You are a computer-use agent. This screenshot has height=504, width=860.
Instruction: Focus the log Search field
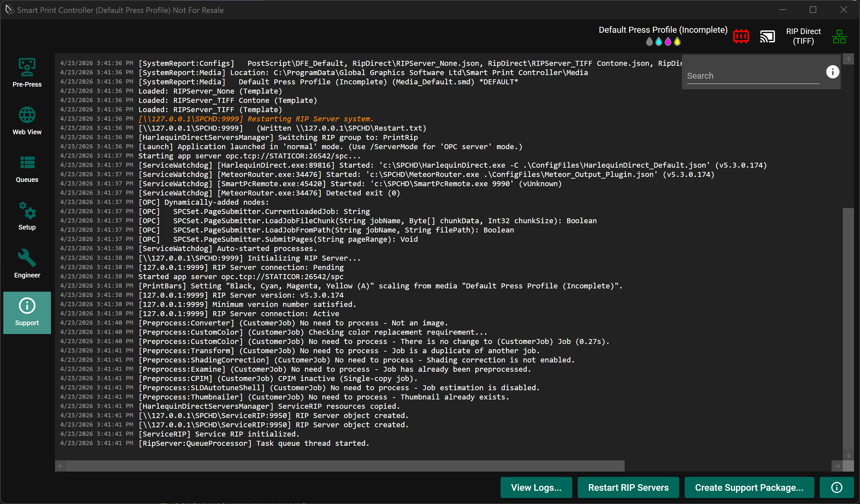coord(753,76)
